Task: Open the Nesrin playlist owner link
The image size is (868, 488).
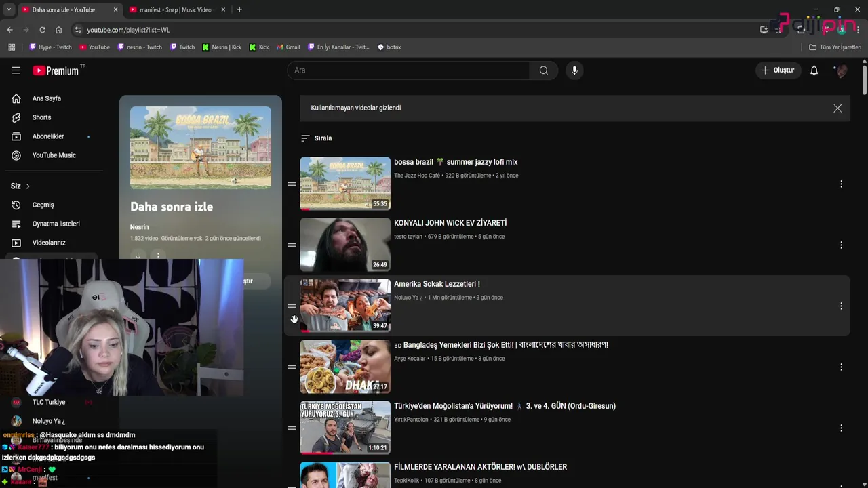Action: click(x=139, y=227)
